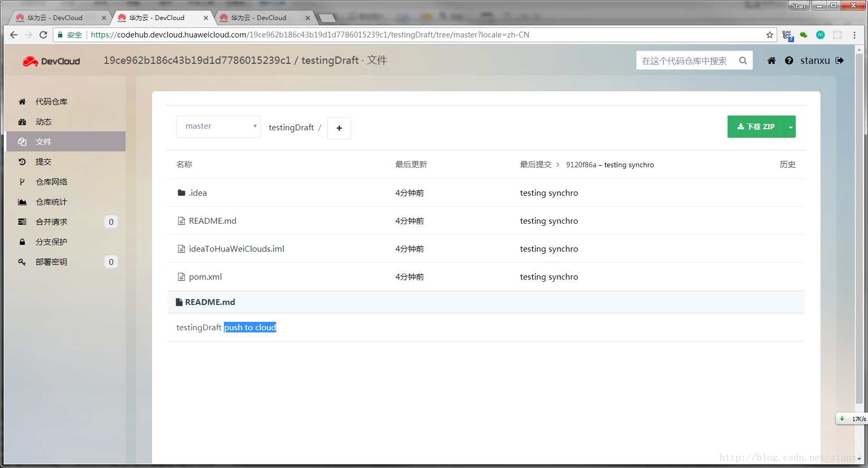Bookmark page with the star icon
Screen dimensions: 868x468
coord(770,35)
